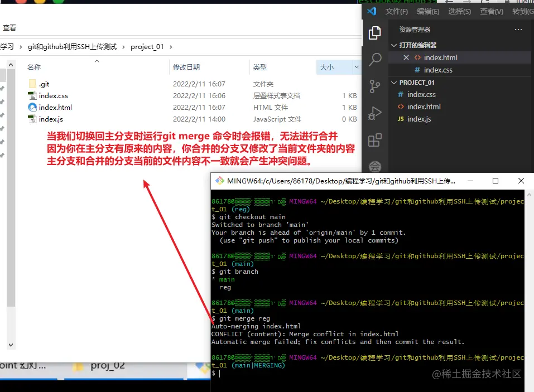Expand chevron before git和github利用SSH上传测试 breadcrumb
The height and width of the screenshot is (392, 534).
tap(21, 47)
